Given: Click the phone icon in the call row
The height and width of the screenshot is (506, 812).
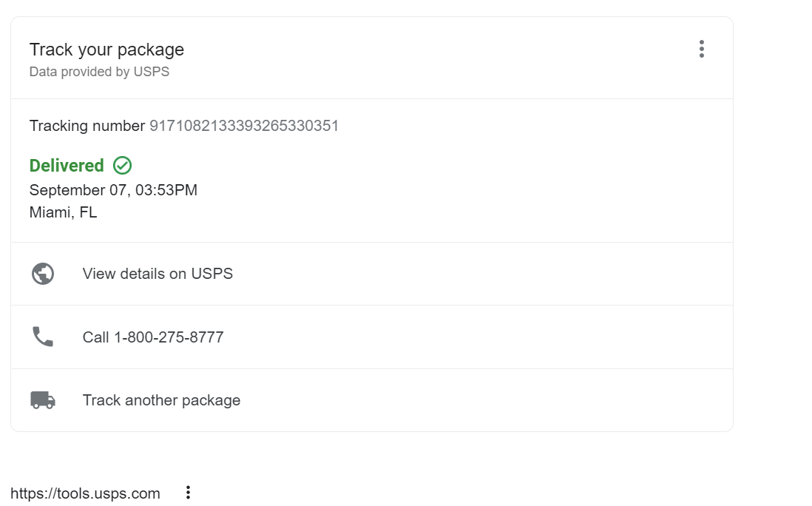Looking at the screenshot, I should point(43,337).
